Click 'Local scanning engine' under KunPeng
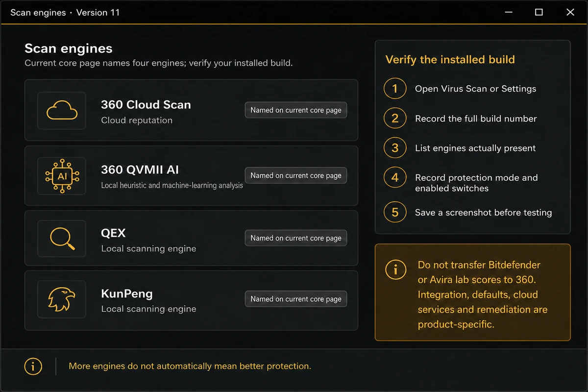This screenshot has width=588, height=392. click(x=148, y=309)
